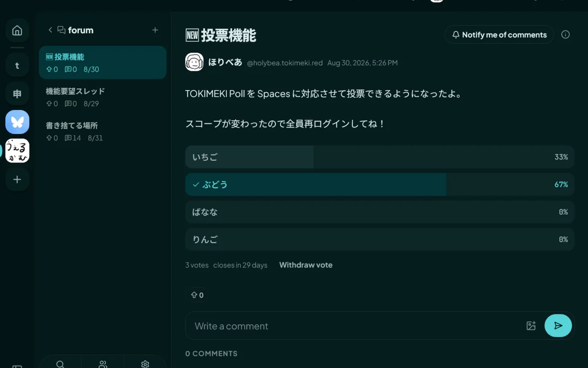
Task: Open search from the bottom toolbar
Action: pos(60,364)
